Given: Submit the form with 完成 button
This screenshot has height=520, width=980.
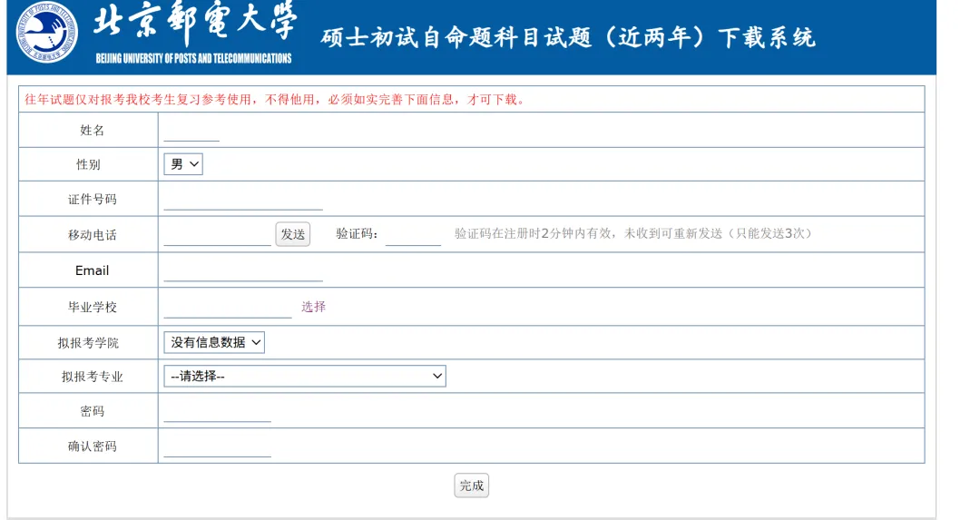Looking at the screenshot, I should click(471, 486).
